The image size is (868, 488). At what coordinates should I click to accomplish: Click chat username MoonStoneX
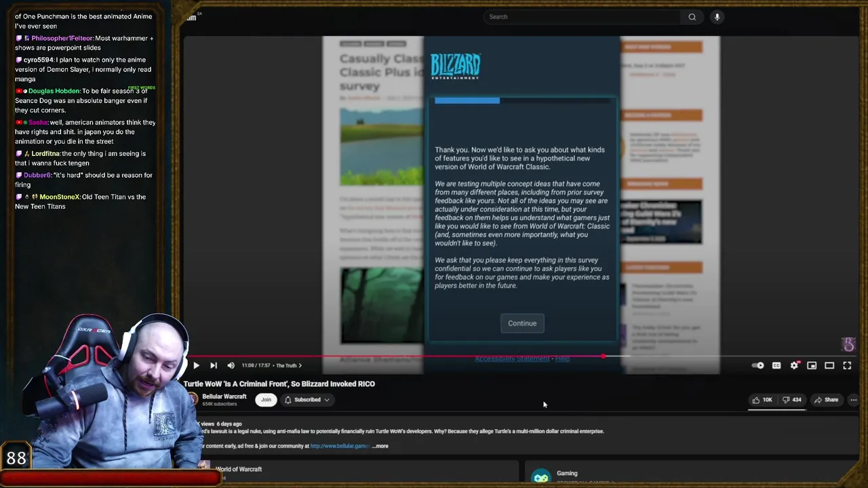pyautogui.click(x=60, y=197)
